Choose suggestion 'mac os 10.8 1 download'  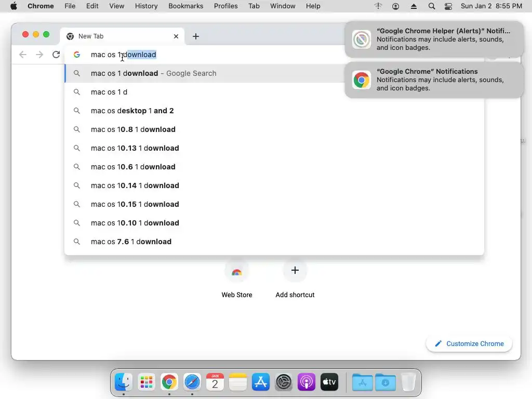coord(274,129)
